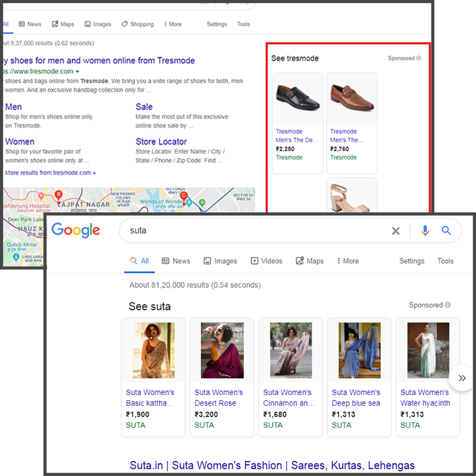Click Suta Women's Desert Rose title link
The image size is (476, 476).
[x=218, y=397]
